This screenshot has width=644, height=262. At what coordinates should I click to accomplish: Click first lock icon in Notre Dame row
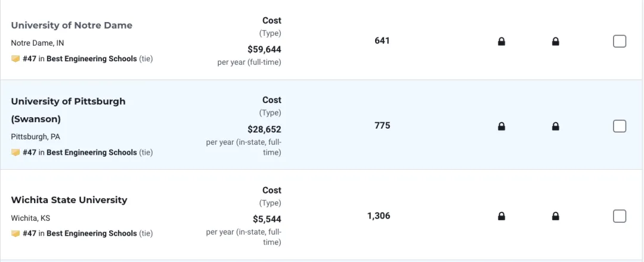[501, 42]
